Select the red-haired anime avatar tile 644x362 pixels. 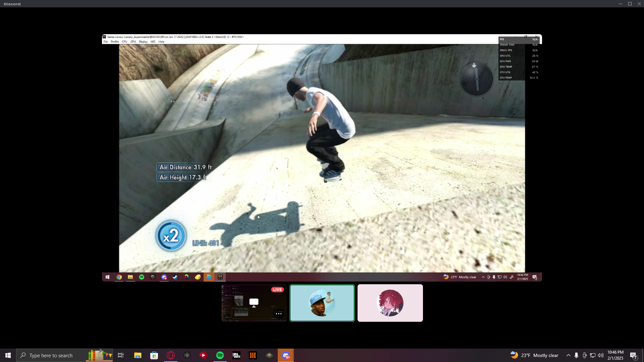(390, 303)
